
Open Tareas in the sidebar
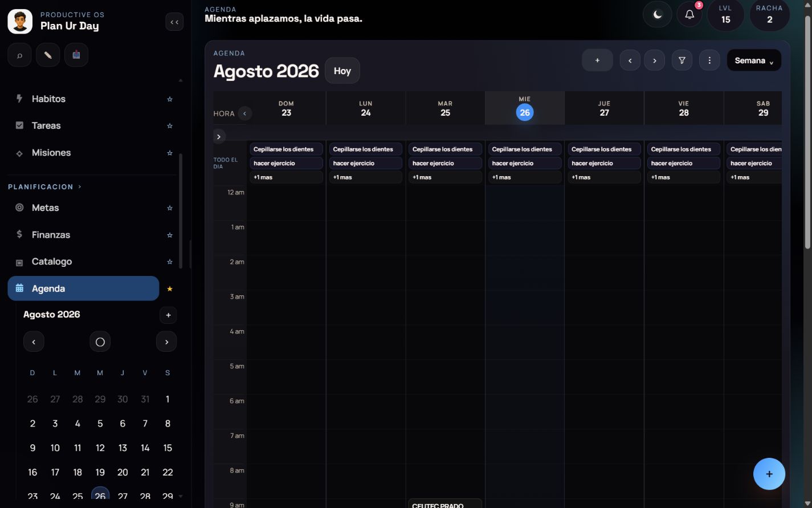coord(83,125)
